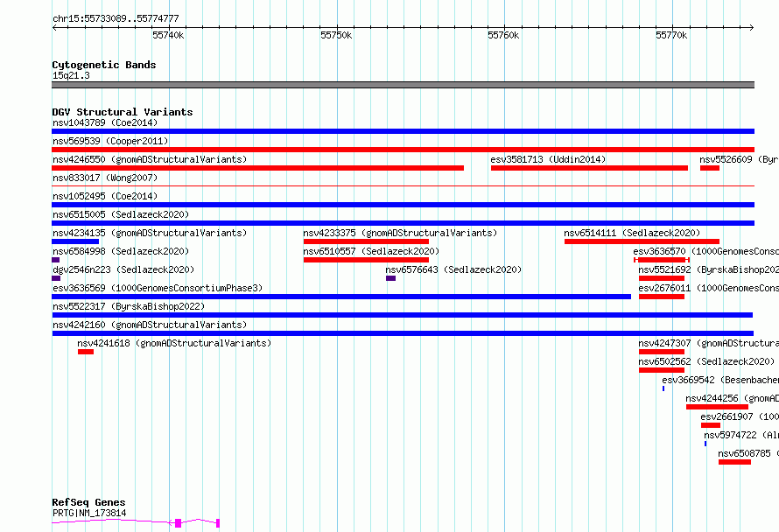Click the red bar under nsv4233375
Image resolution: width=779 pixels, height=532 pixels.
point(366,241)
